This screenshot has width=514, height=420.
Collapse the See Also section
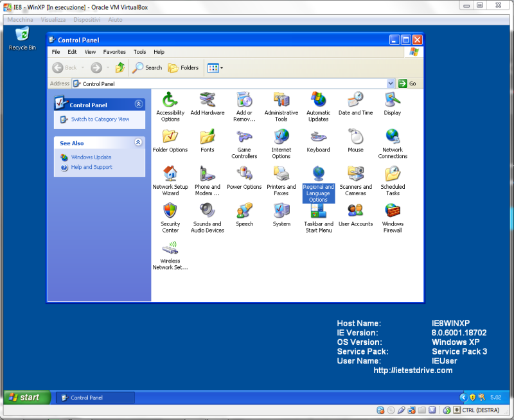point(138,142)
